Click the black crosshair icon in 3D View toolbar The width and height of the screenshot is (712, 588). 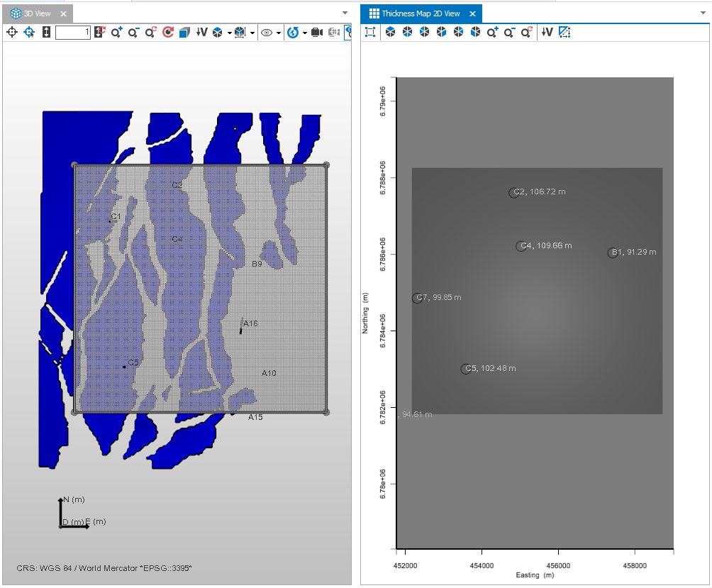coord(12,32)
